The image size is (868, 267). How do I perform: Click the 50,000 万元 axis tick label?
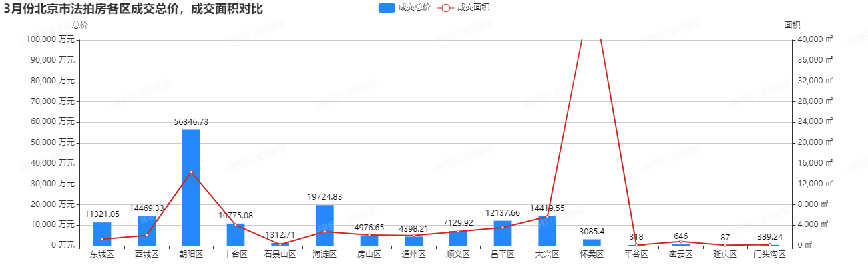click(x=53, y=143)
